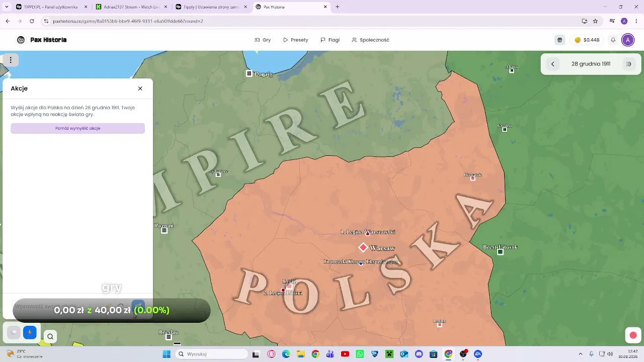Viewport: 644px width, 362px height.
Task: Go back in browser history
Action: pyautogui.click(x=8, y=21)
